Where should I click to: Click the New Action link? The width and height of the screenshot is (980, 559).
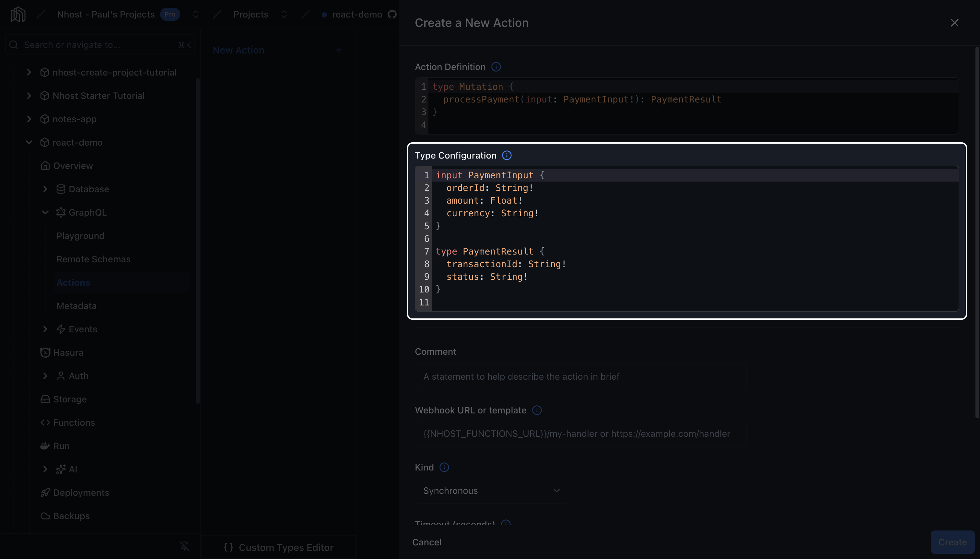pos(238,50)
